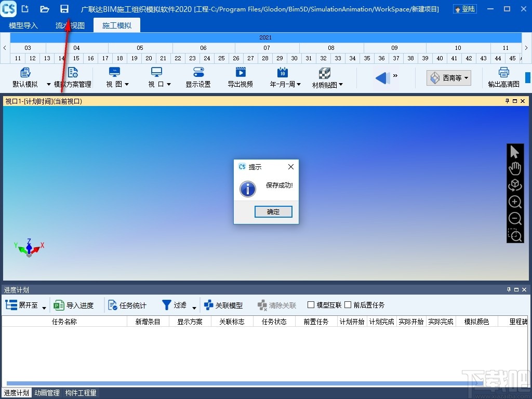Image resolution: width=532 pixels, height=399 pixels.
Task: Switch to the 动画管理 bottom tab
Action: coord(47,393)
